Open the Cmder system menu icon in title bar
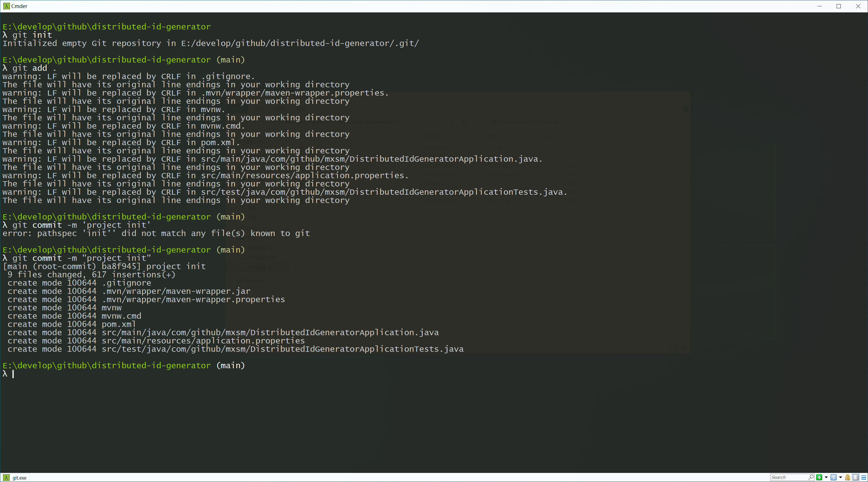This screenshot has width=868, height=482. coord(6,6)
